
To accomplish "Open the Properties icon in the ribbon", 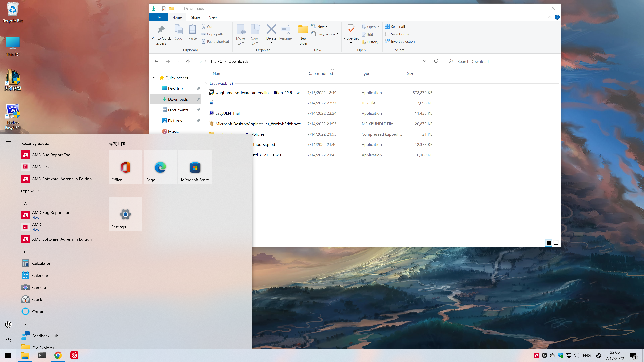I will [351, 29].
